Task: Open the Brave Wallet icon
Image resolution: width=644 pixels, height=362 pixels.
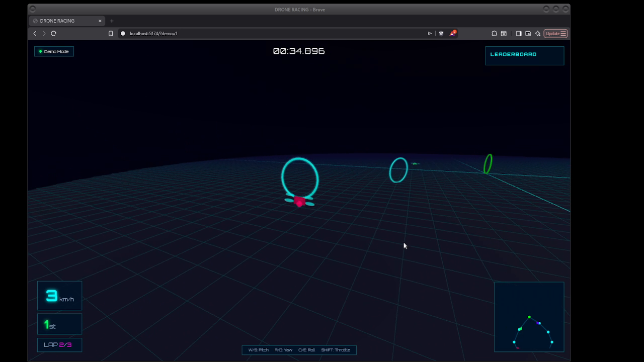Action: 528,34
